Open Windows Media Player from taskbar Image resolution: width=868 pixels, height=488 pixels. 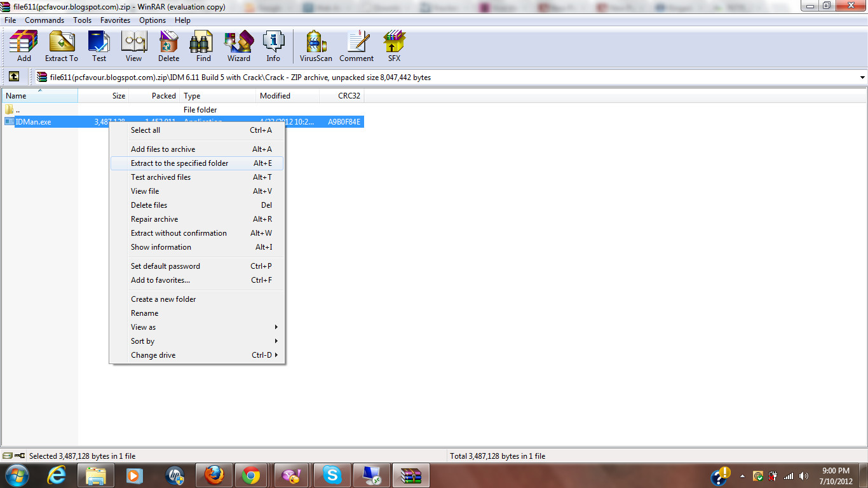click(134, 475)
